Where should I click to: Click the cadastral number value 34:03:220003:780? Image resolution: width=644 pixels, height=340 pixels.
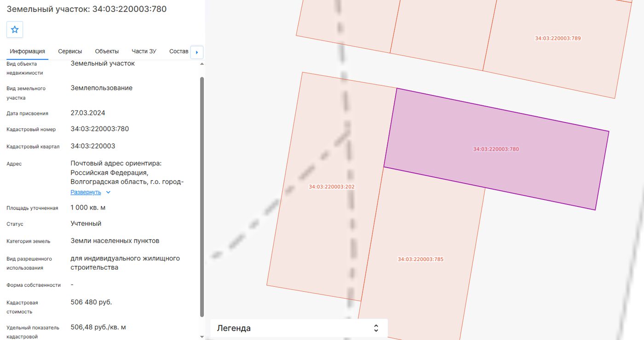click(100, 129)
